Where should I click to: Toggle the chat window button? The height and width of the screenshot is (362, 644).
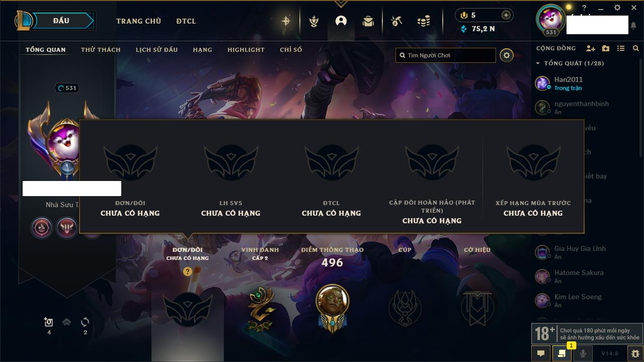tap(541, 353)
